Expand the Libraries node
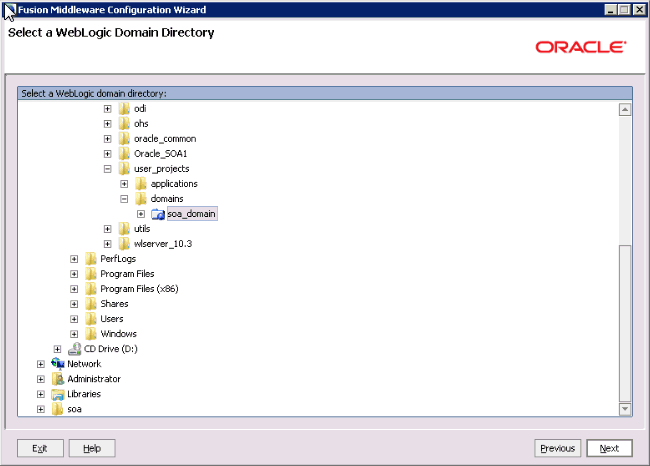 pyautogui.click(x=41, y=394)
